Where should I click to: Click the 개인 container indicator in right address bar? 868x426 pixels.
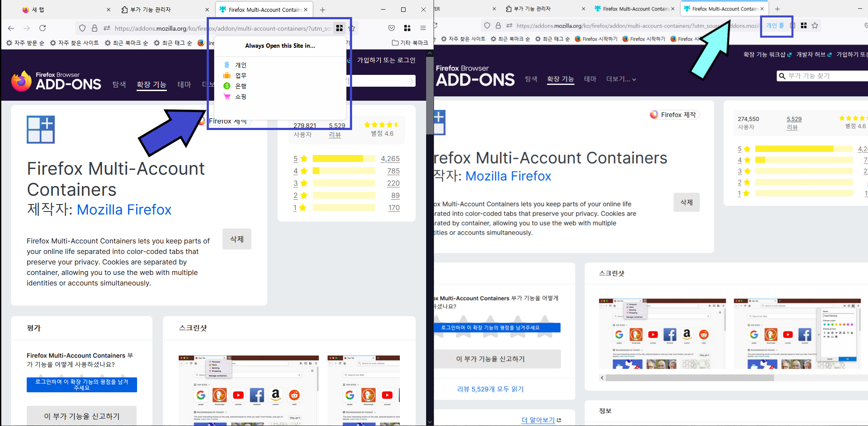[775, 26]
